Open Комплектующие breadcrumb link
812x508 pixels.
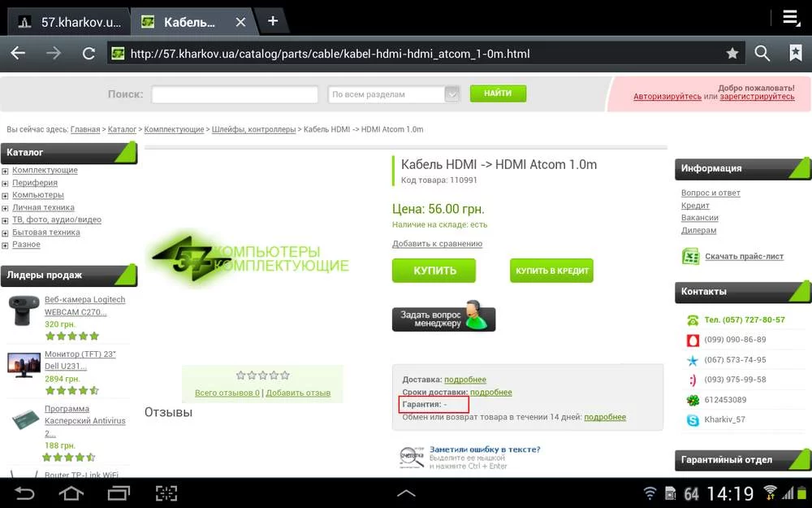(174, 129)
